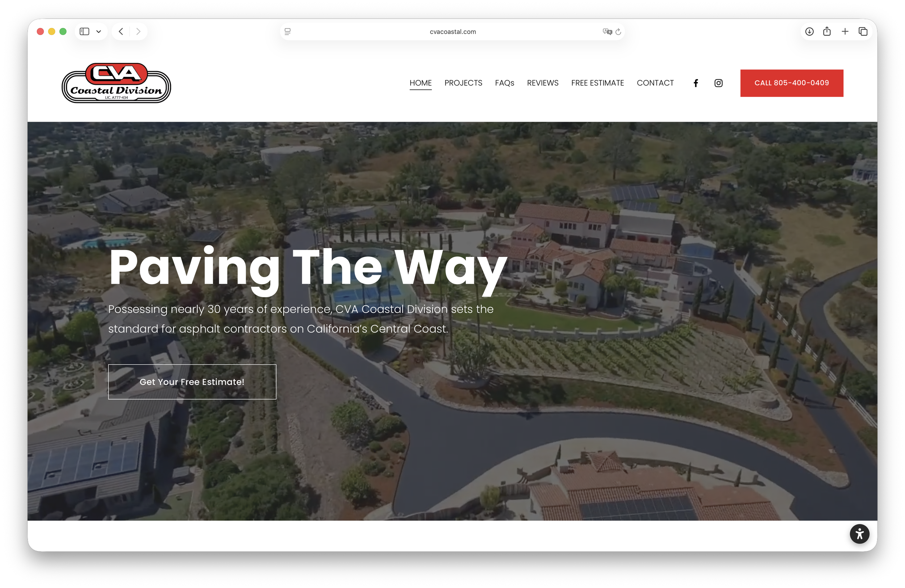Screen dimensions: 905x588
Task: Open the REVIEWS page
Action: tap(543, 83)
